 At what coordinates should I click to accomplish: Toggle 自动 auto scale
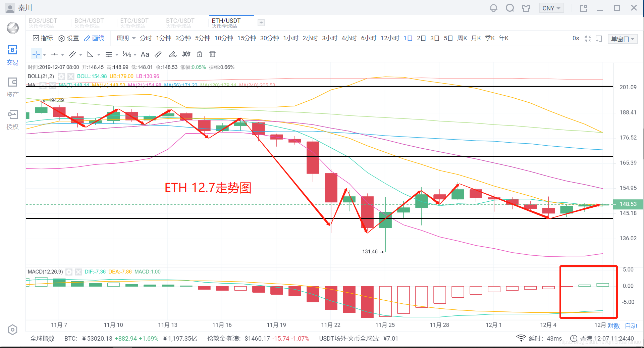point(631,326)
